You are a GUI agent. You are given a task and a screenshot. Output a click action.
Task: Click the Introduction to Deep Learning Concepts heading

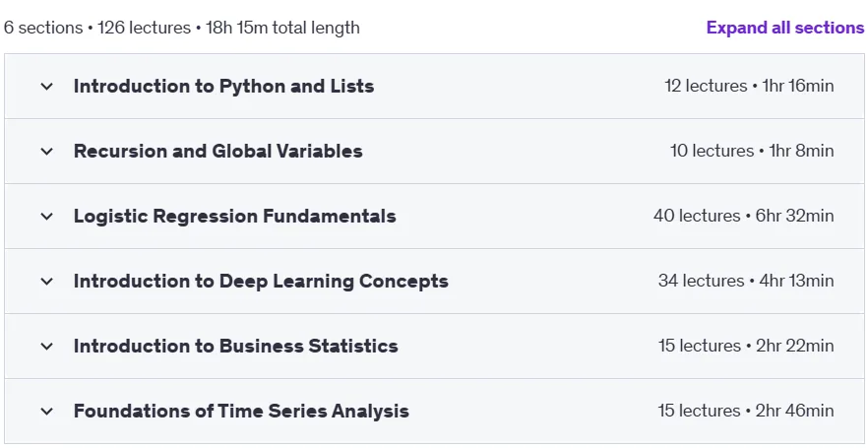[261, 282]
